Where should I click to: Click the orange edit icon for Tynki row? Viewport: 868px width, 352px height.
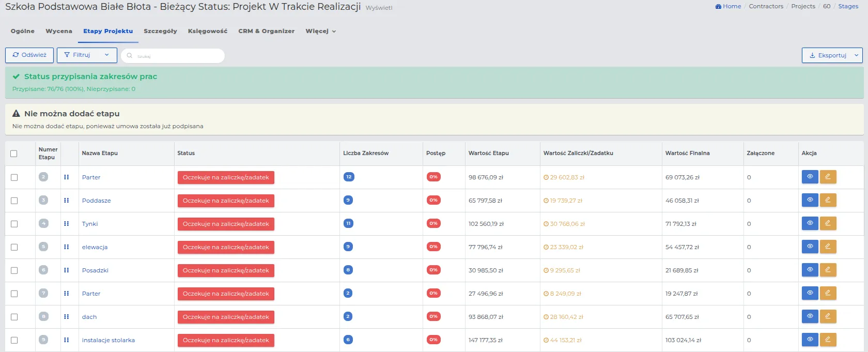[828, 223]
